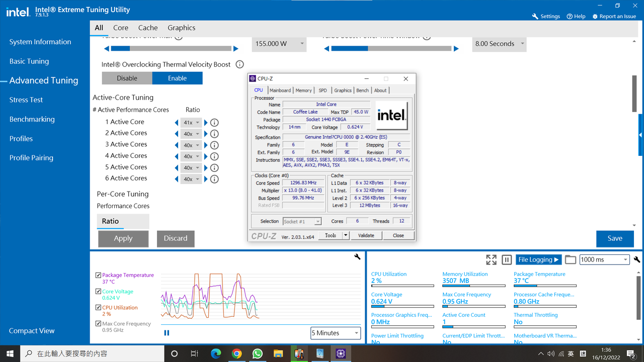This screenshot has width=644, height=362.
Task: Switch to the Graphics tab in XTU
Action: (x=182, y=28)
